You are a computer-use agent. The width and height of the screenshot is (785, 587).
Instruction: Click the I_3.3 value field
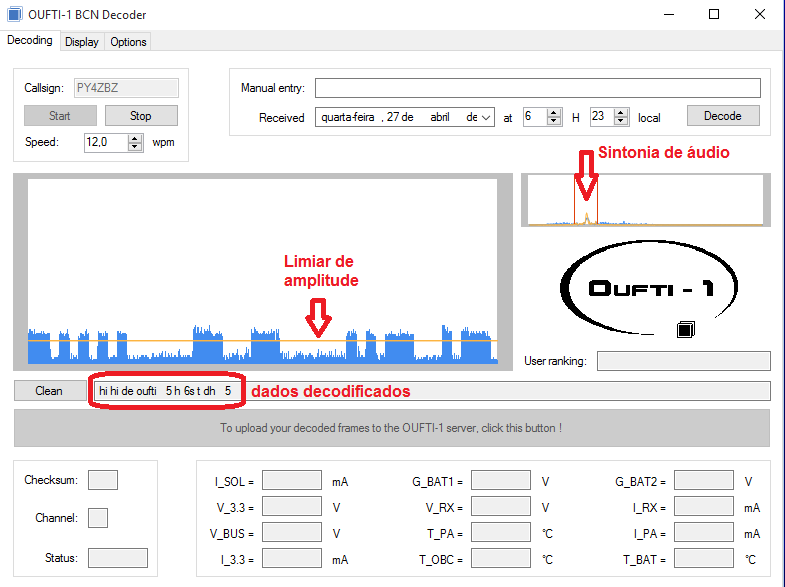[x=292, y=558]
